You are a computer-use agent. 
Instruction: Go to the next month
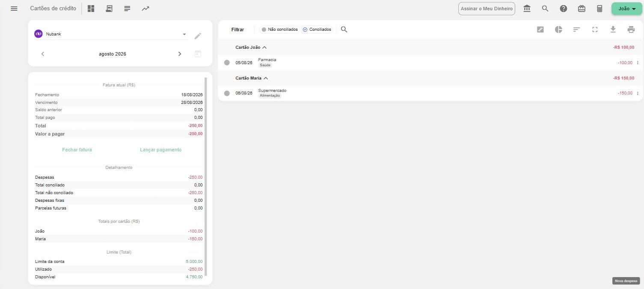(180, 54)
